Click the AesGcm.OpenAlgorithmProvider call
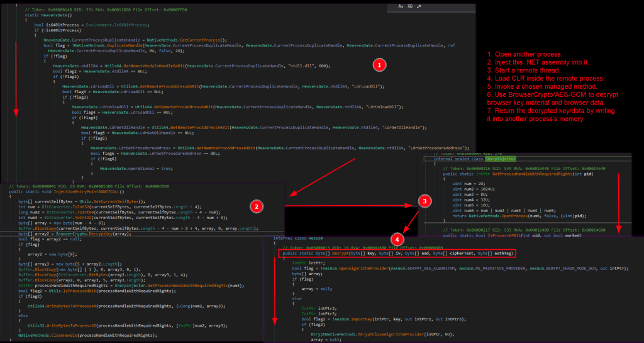This screenshot has height=343, width=644. click(355, 268)
